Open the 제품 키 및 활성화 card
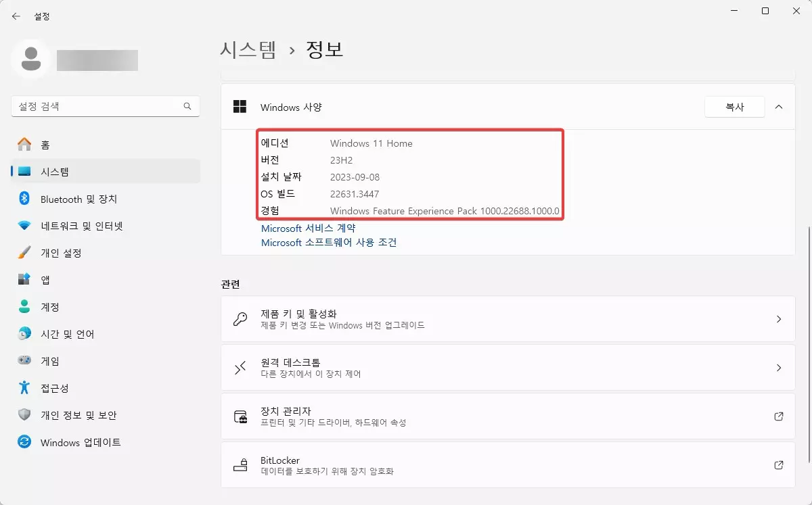Viewport: 812px width, 505px height. click(x=508, y=319)
